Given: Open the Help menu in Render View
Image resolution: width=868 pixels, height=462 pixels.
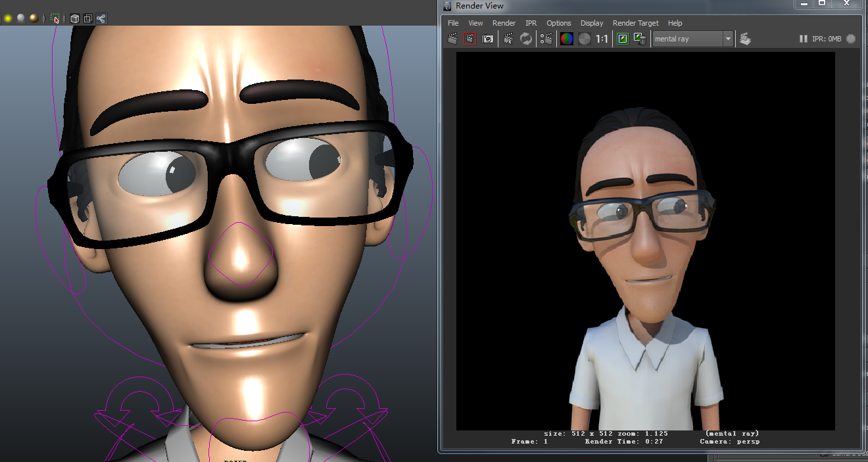Looking at the screenshot, I should tap(675, 23).
